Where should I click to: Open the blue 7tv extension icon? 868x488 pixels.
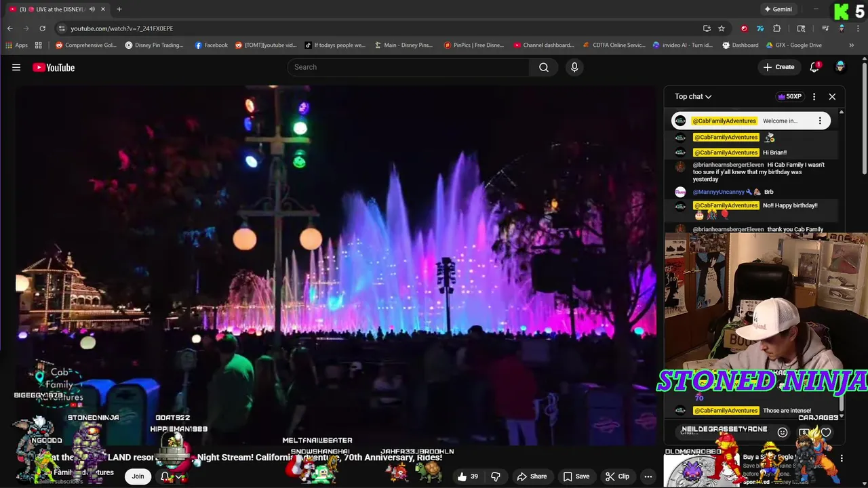(x=760, y=28)
